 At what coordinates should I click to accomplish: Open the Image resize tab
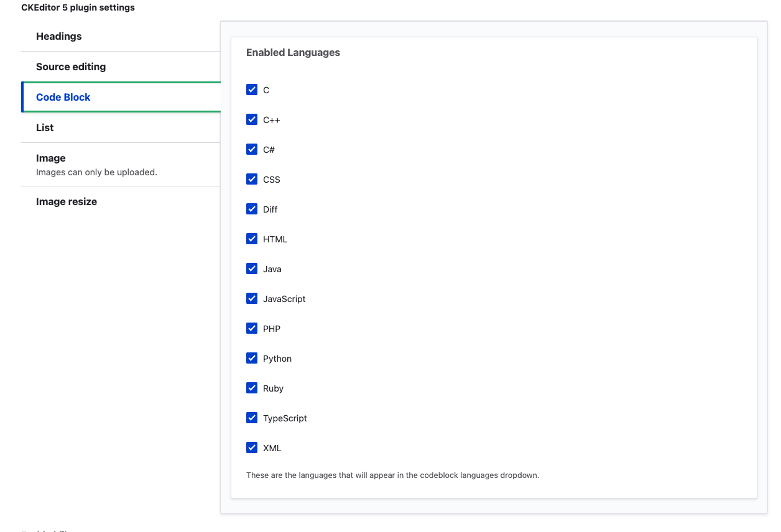(x=67, y=201)
